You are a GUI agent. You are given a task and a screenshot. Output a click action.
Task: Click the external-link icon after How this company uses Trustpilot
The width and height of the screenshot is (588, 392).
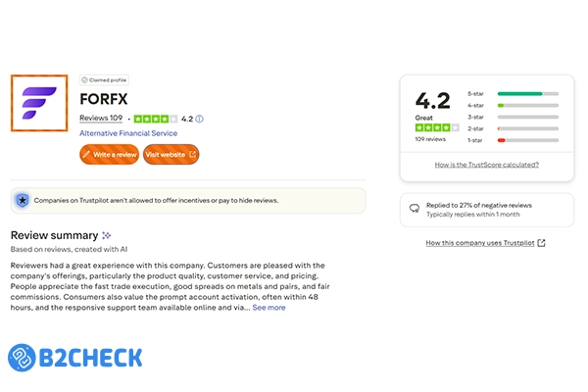[x=542, y=243]
